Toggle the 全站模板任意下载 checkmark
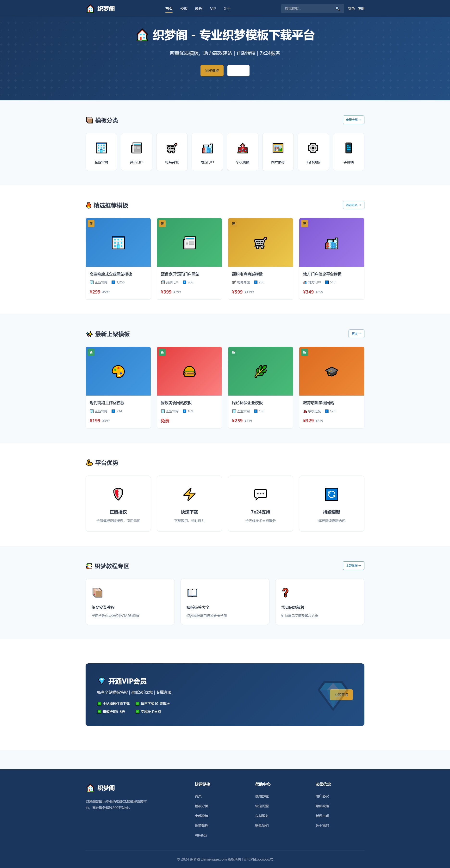This screenshot has height=868, width=450. [99, 703]
